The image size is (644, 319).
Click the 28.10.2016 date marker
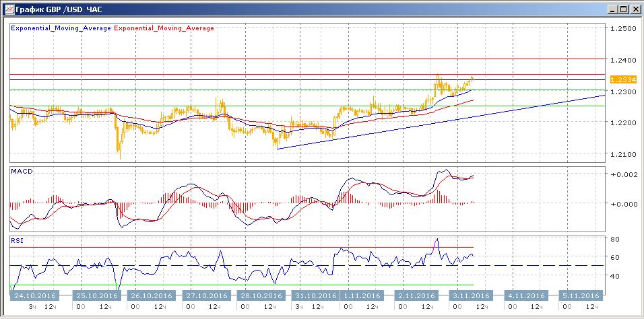tap(261, 295)
